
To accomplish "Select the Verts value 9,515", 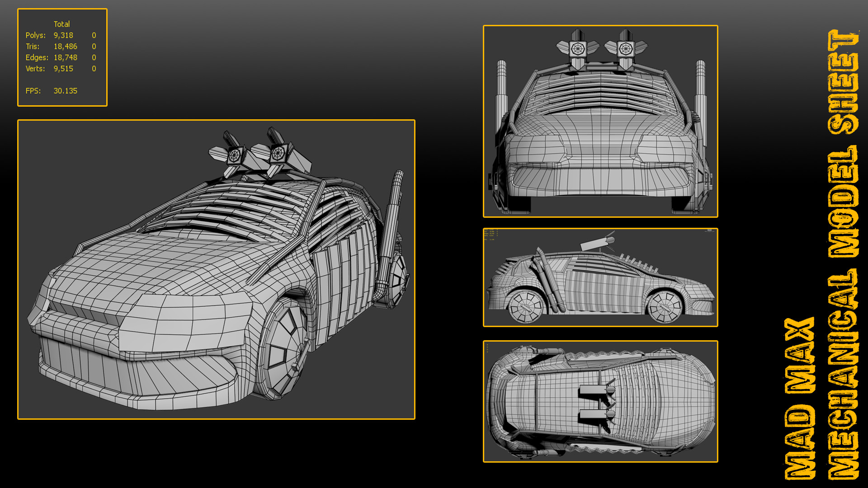I will 63,69.
